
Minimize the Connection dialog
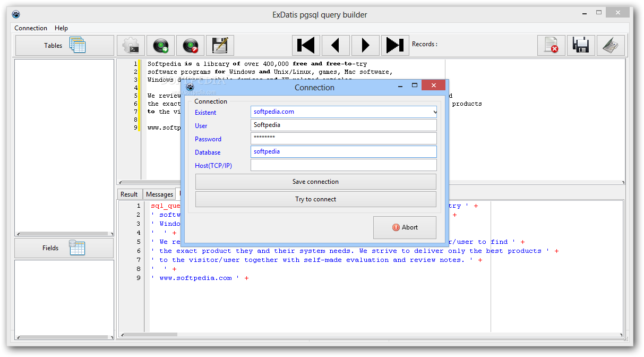tap(400, 86)
